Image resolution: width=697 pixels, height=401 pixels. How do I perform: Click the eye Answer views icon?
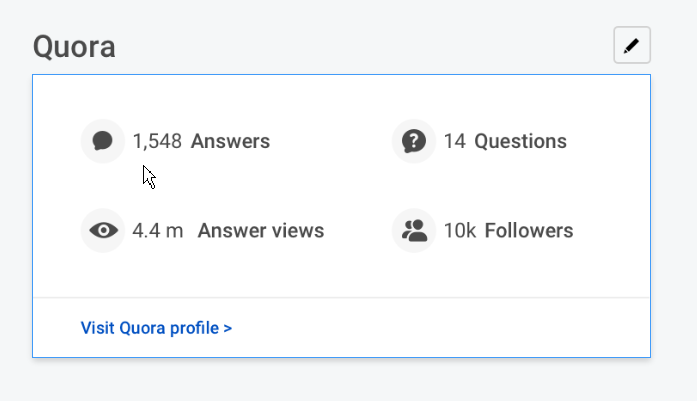pos(102,231)
